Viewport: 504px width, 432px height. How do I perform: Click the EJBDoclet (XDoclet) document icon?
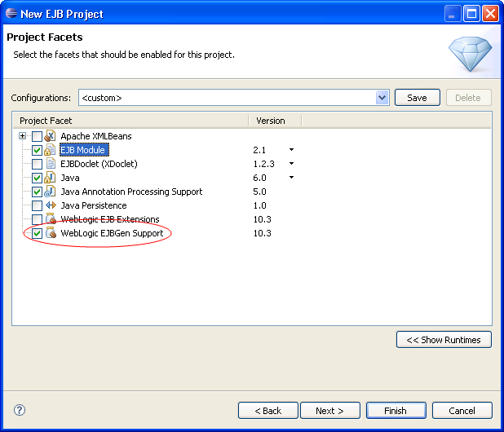(51, 164)
